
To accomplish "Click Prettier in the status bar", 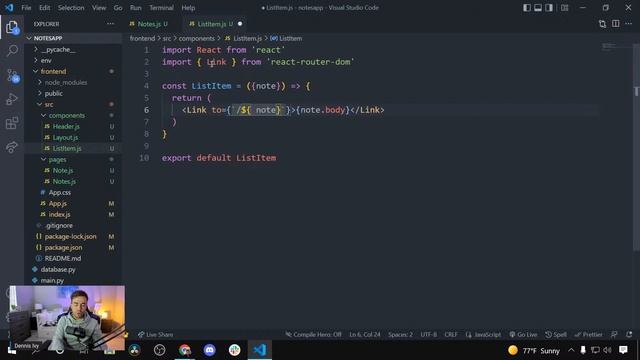I will tap(589, 335).
